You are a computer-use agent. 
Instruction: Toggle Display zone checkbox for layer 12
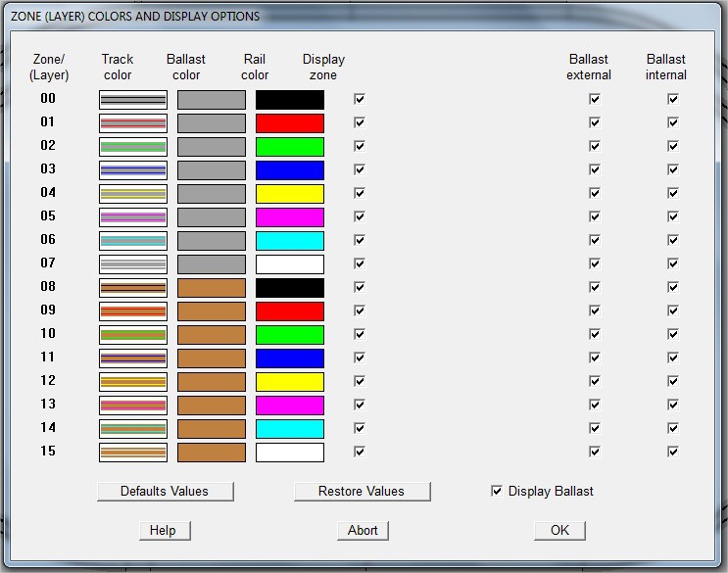360,381
